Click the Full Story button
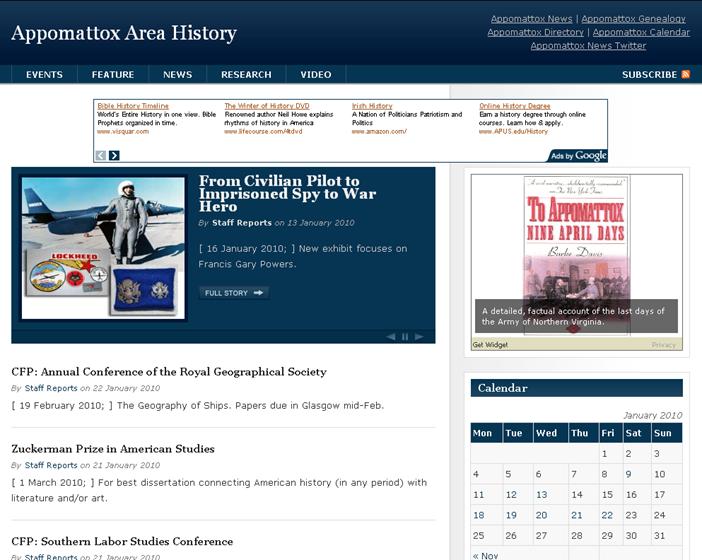This screenshot has width=702, height=560. point(234,293)
